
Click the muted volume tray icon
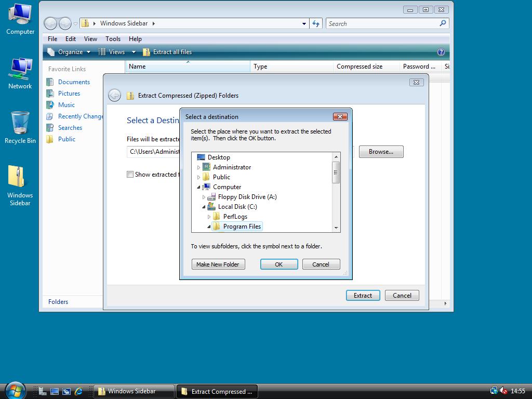click(503, 391)
